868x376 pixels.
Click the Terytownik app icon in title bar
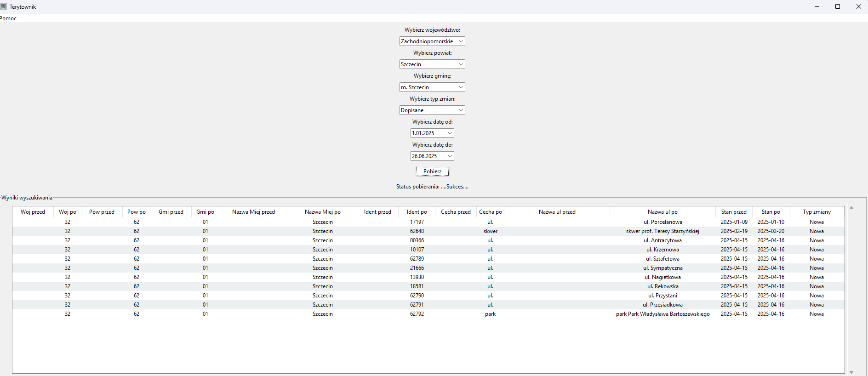click(x=4, y=6)
